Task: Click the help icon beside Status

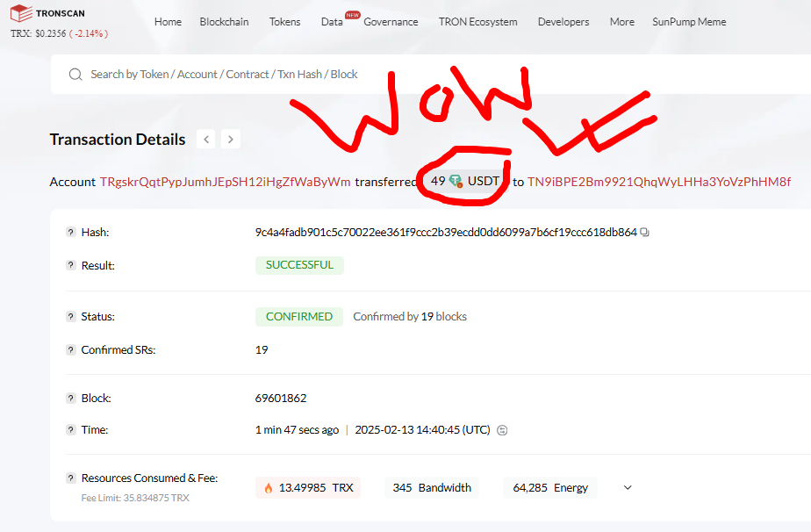Action: click(x=71, y=317)
